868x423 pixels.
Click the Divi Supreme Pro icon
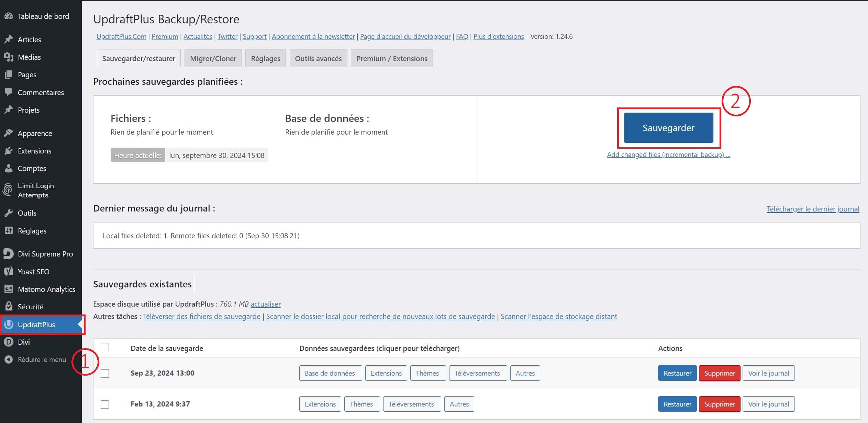pyautogui.click(x=9, y=254)
